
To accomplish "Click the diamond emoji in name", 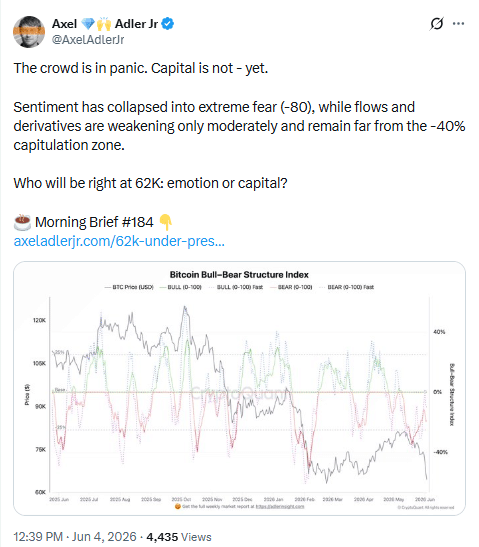I will [88, 24].
